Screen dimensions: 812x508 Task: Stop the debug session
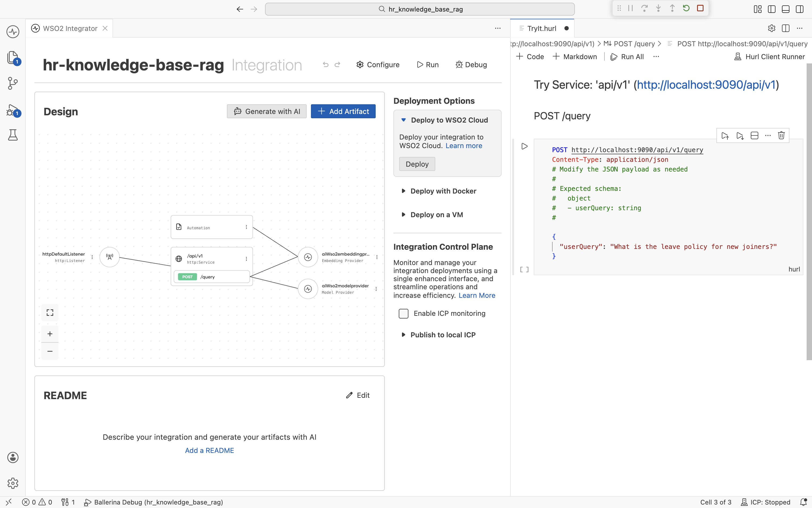pos(700,8)
